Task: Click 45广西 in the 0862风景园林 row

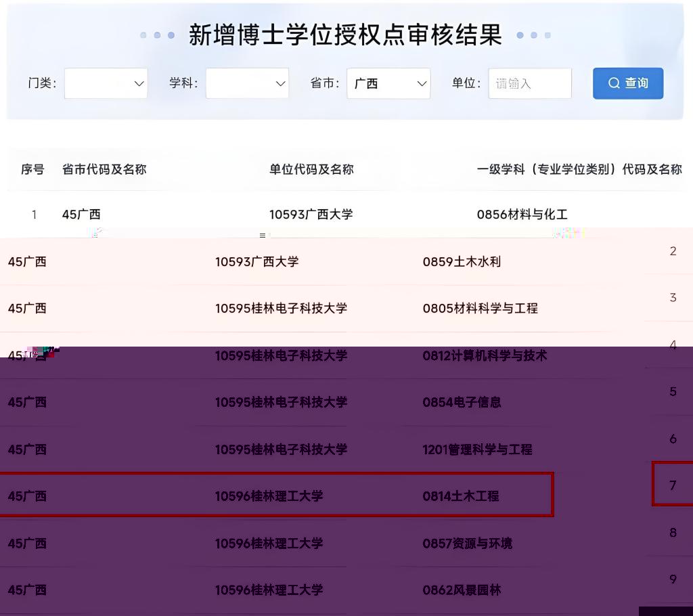Action: pos(27,590)
